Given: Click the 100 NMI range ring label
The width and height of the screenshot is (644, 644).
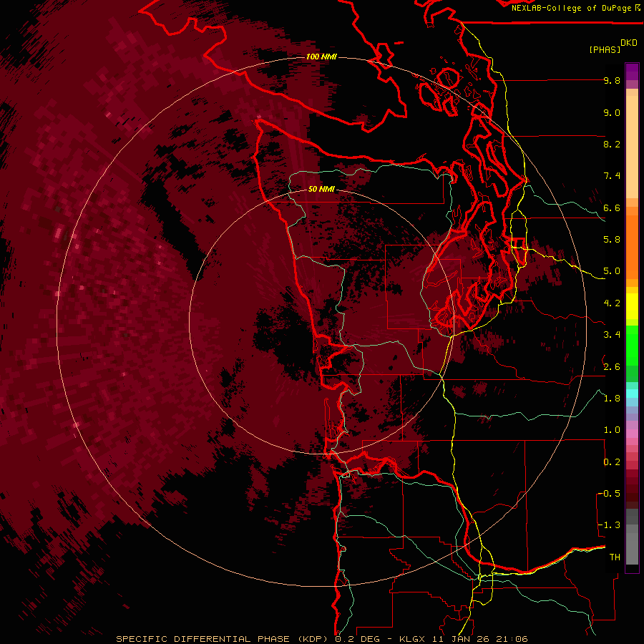Looking at the screenshot, I should pos(321,57).
